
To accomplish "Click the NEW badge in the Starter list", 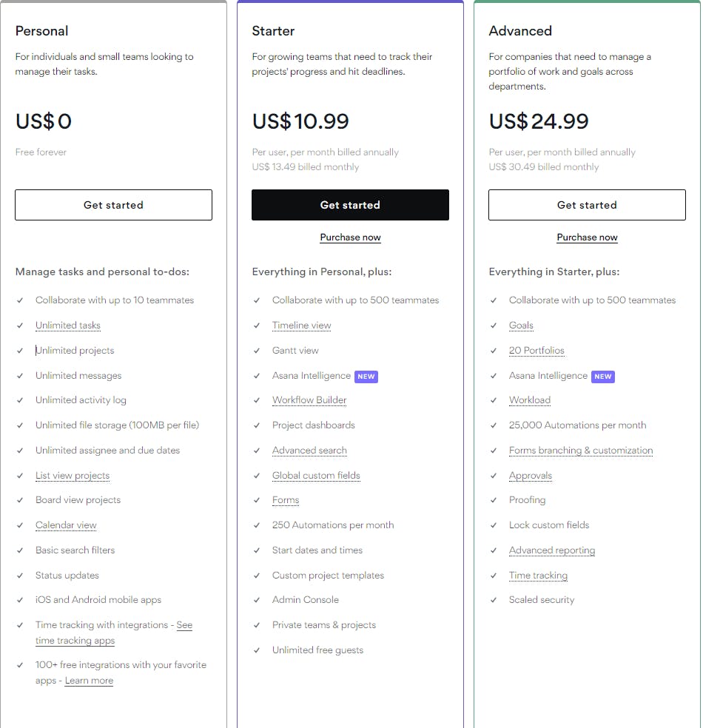I will (366, 376).
